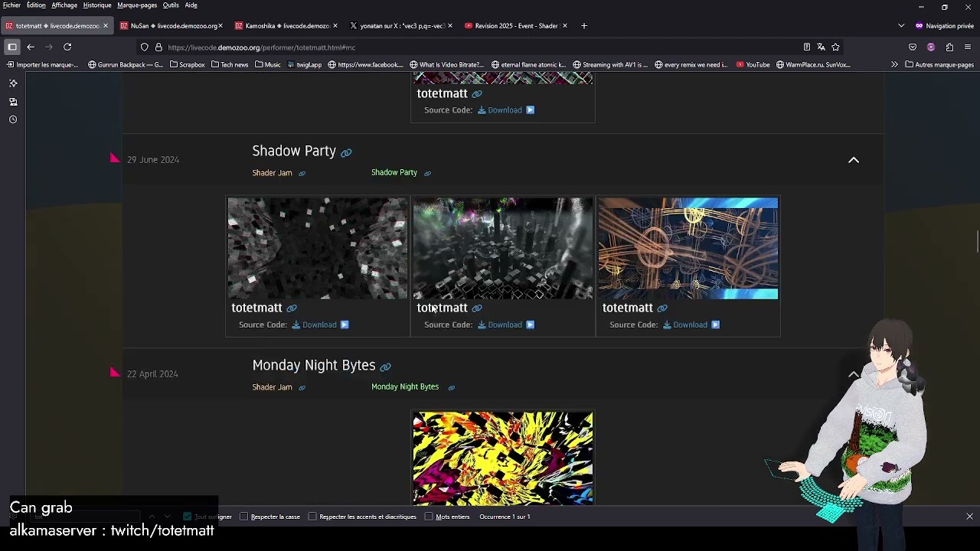
Task: Open YouTube bookmark in bookmarks bar
Action: click(x=753, y=64)
